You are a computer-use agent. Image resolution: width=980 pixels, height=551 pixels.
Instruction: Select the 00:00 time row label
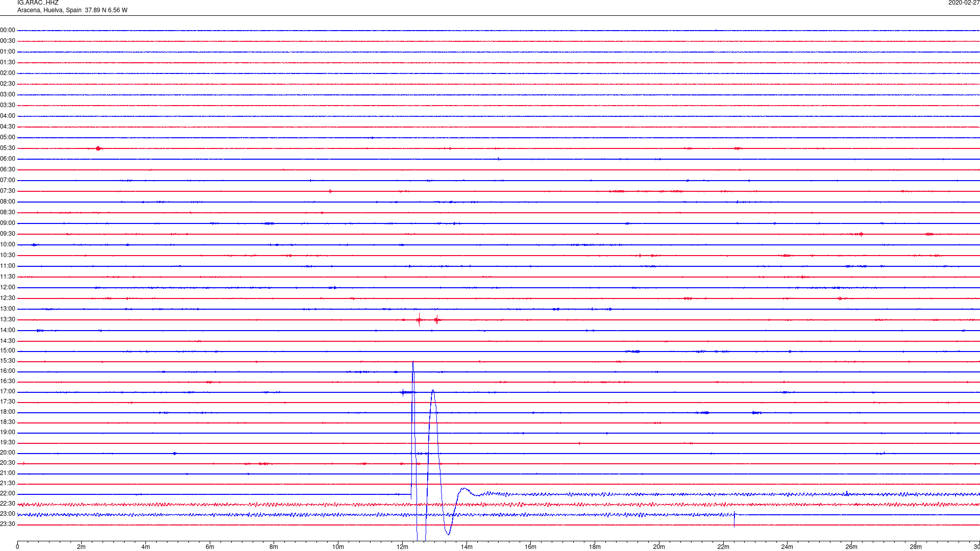(8, 30)
